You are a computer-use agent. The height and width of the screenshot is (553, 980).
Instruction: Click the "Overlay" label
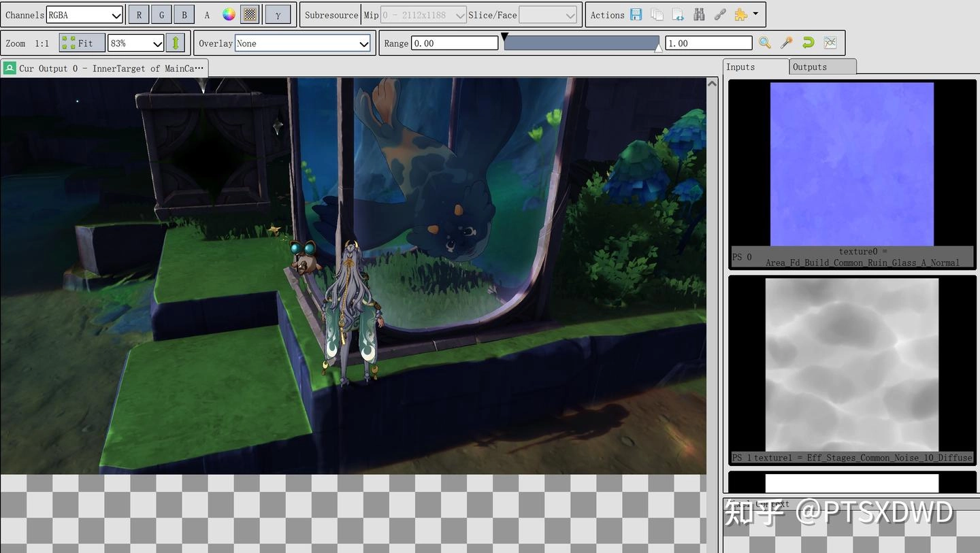click(x=216, y=44)
